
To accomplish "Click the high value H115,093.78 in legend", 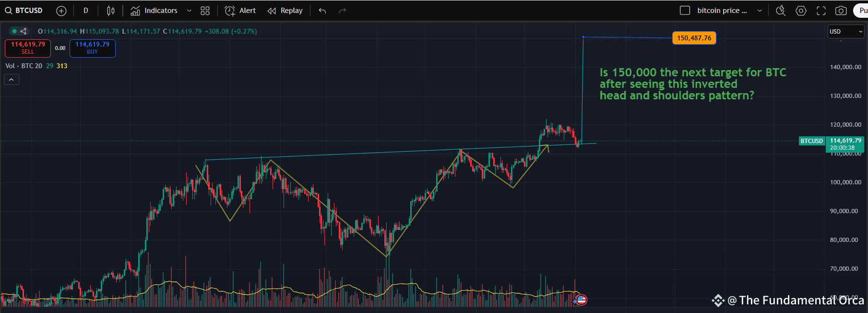I will point(99,31).
